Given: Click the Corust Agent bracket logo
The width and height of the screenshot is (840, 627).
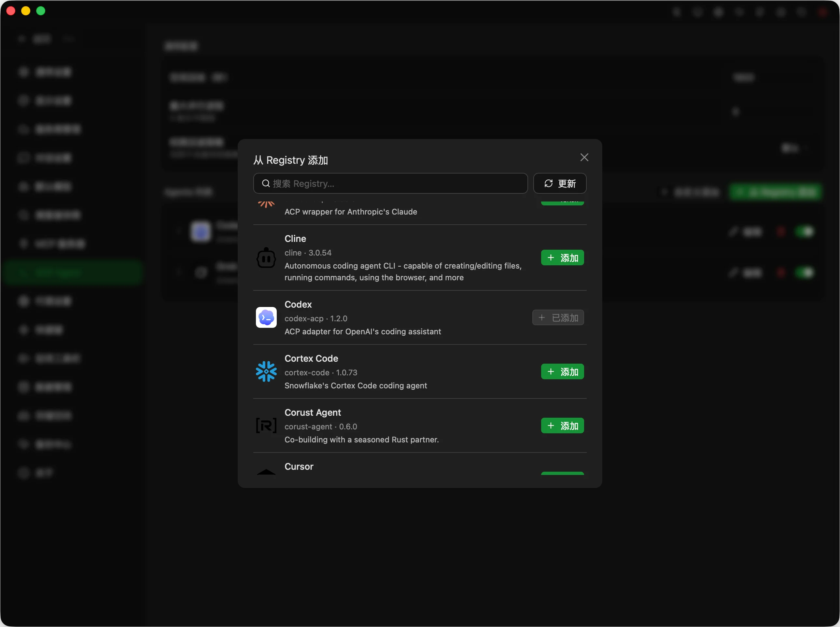Looking at the screenshot, I should pyautogui.click(x=266, y=425).
